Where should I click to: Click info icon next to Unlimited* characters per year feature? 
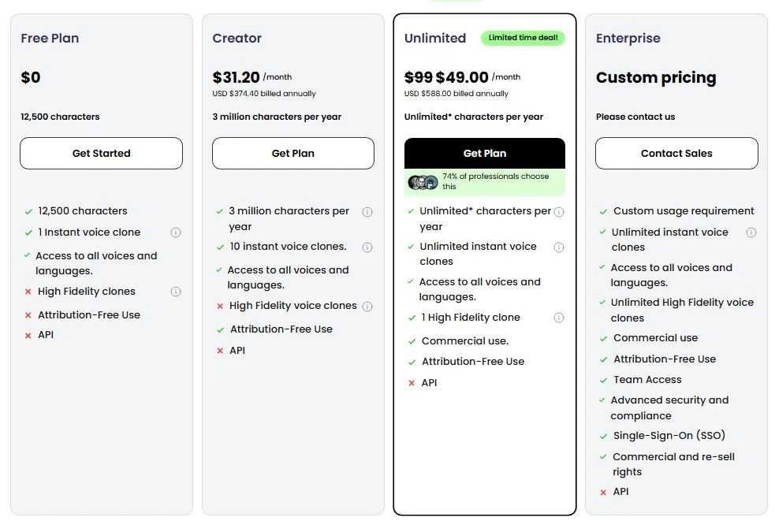[559, 212]
